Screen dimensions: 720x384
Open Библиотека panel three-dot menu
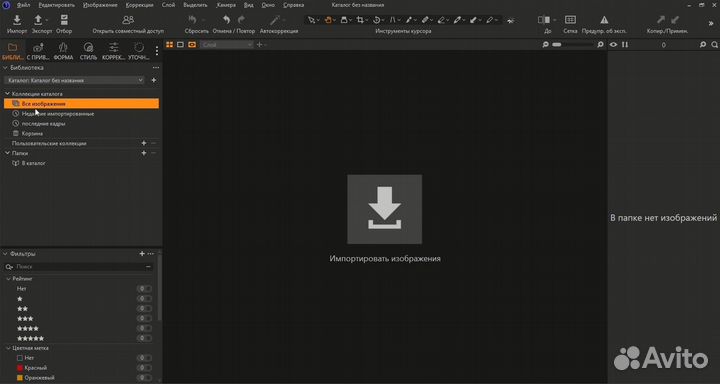tap(156, 68)
